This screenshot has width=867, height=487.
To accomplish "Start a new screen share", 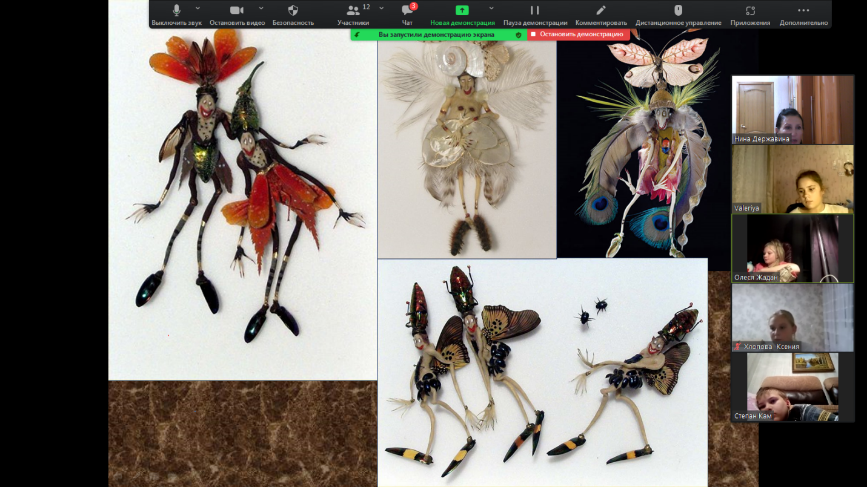I will pyautogui.click(x=462, y=13).
